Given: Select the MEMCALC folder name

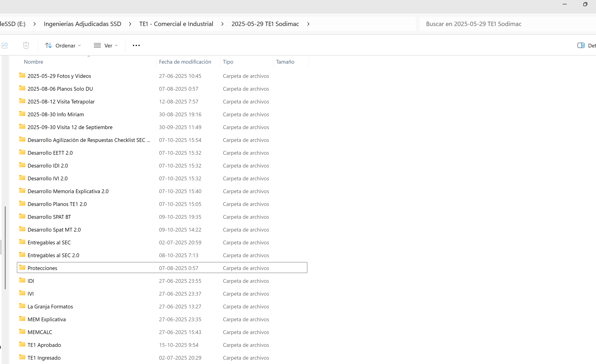Looking at the screenshot, I should (x=40, y=332).
